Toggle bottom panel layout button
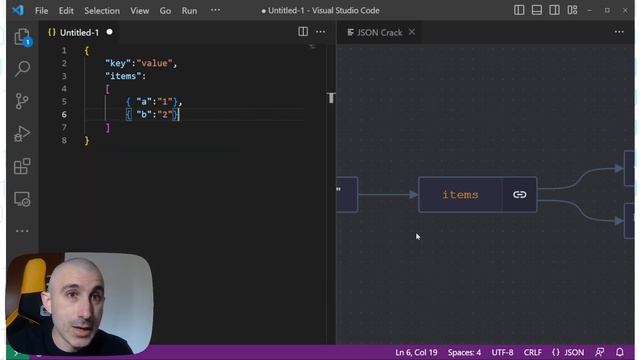 pos(537,10)
